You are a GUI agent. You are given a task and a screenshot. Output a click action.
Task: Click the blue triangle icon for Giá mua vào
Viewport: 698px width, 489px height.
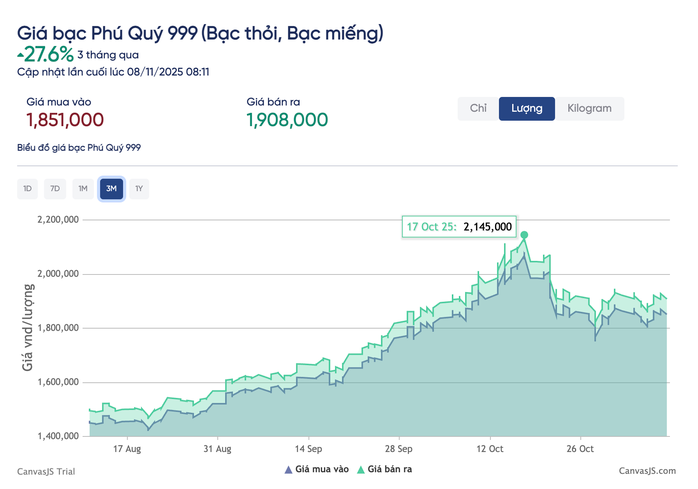point(289,469)
